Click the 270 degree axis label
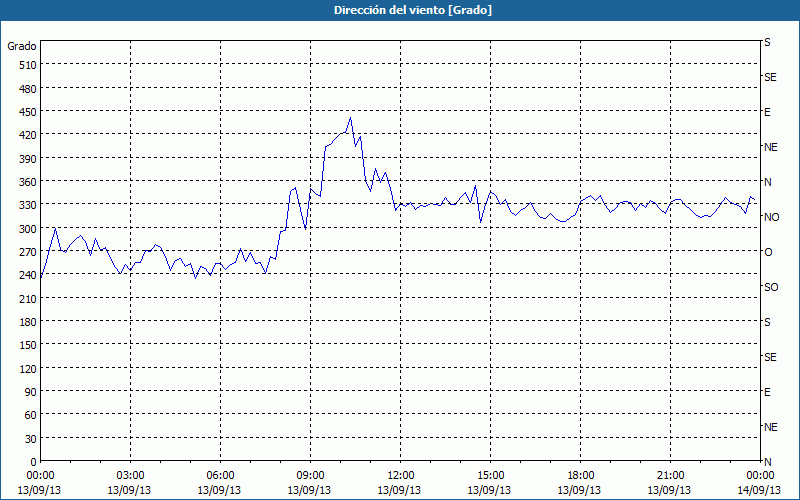 click(28, 252)
